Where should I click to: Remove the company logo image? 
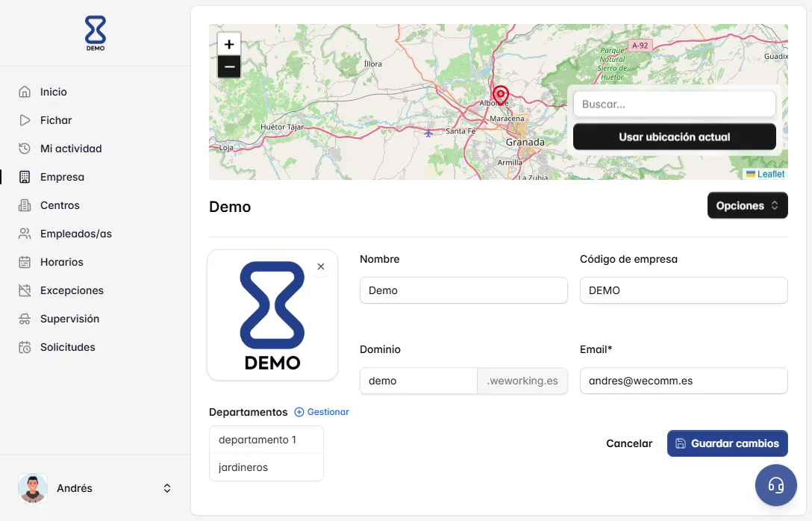click(321, 266)
